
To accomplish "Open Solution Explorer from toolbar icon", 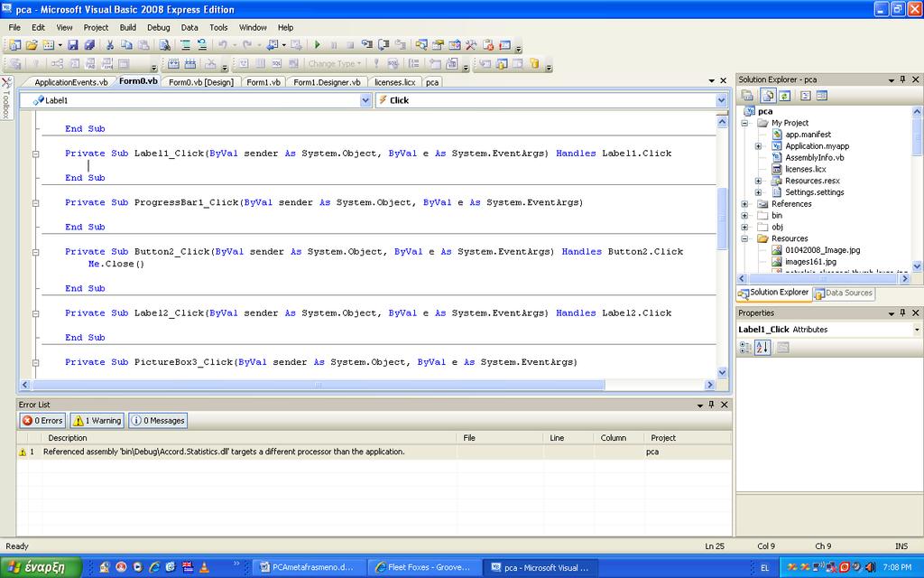I will click(421, 45).
